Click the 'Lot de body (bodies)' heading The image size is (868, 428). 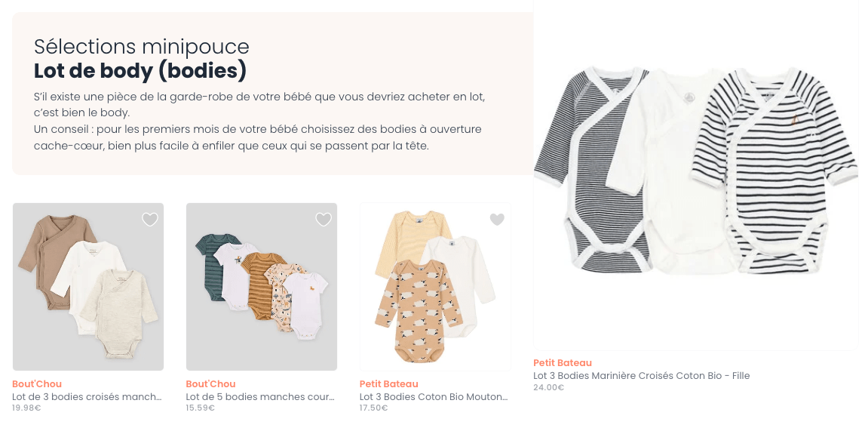[x=140, y=71]
